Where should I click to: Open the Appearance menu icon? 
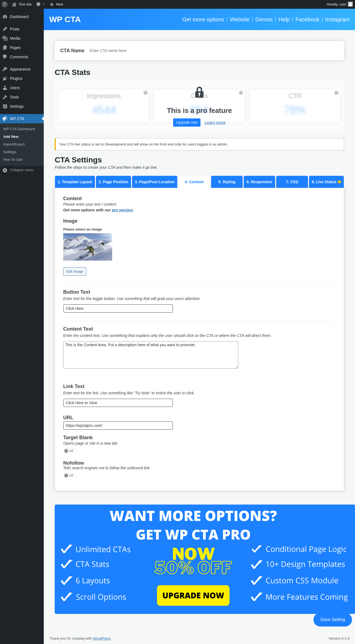click(x=5, y=69)
